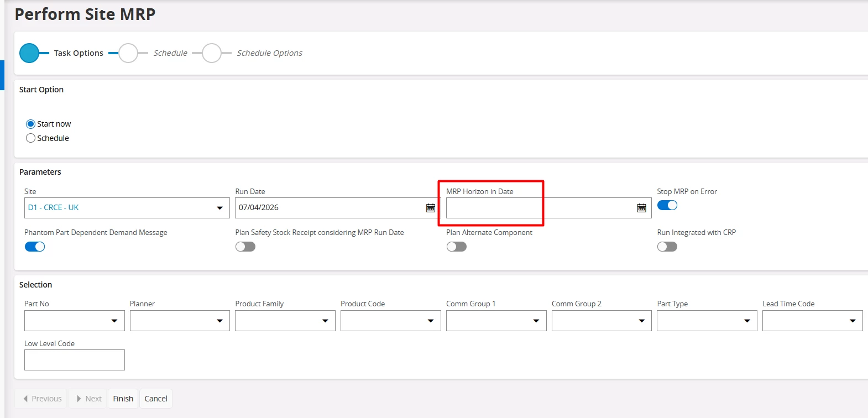The image size is (868, 418).
Task: Expand the Planner dropdown list
Action: pyautogui.click(x=219, y=321)
